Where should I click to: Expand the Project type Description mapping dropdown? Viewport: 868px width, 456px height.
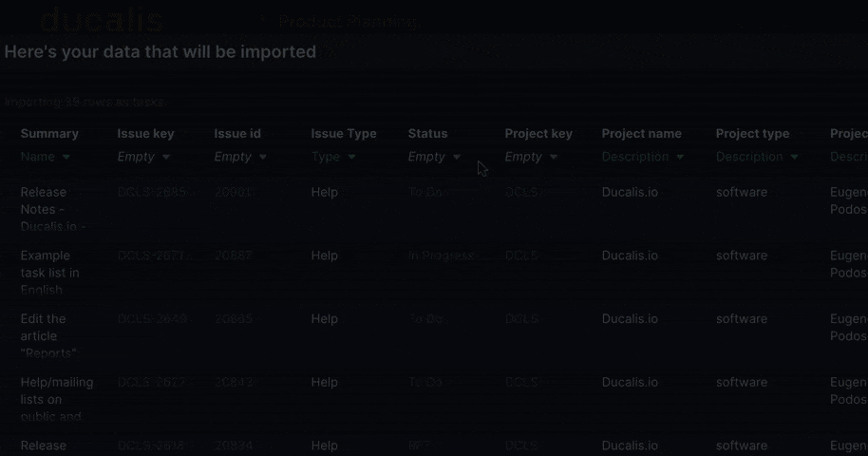[757, 157]
